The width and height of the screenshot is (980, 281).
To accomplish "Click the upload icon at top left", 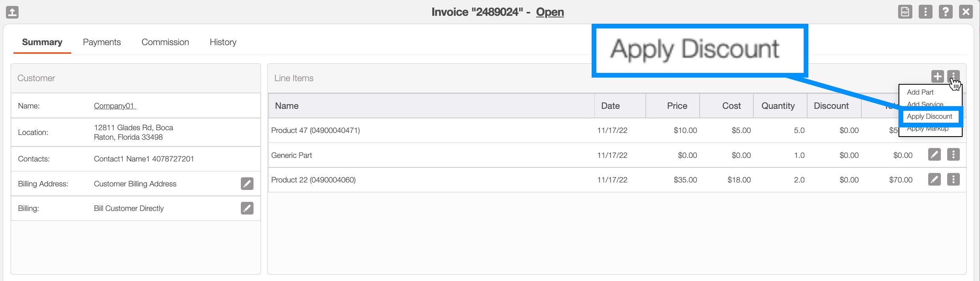I will coord(12,12).
